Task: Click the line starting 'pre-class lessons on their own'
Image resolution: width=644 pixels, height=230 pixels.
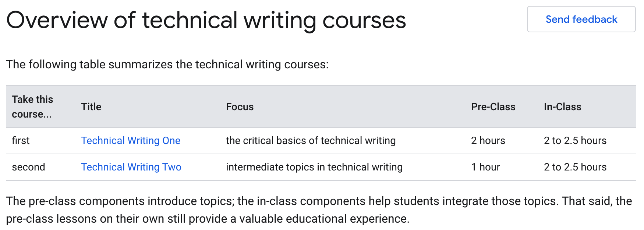Action: coord(208,219)
